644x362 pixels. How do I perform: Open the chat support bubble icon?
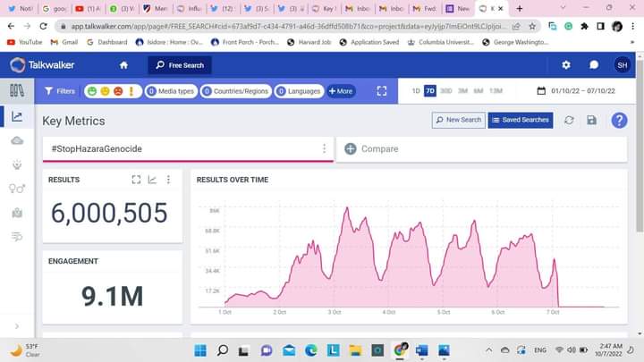click(x=594, y=65)
